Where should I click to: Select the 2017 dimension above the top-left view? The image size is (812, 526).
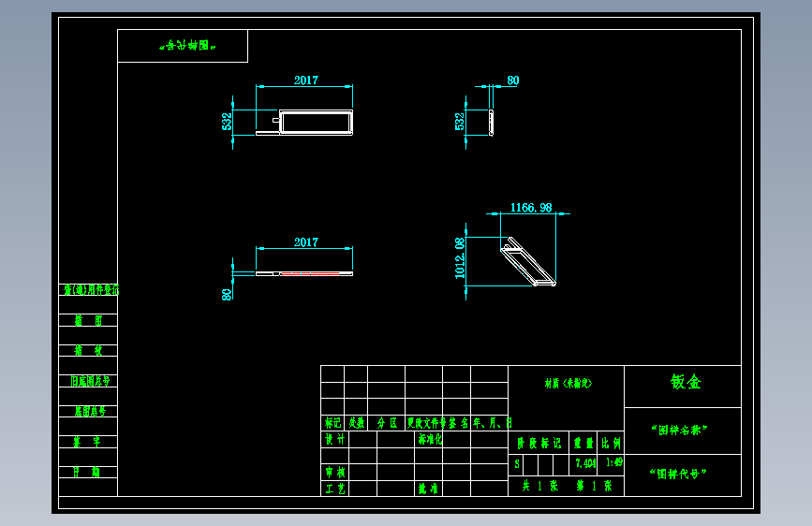click(306, 80)
